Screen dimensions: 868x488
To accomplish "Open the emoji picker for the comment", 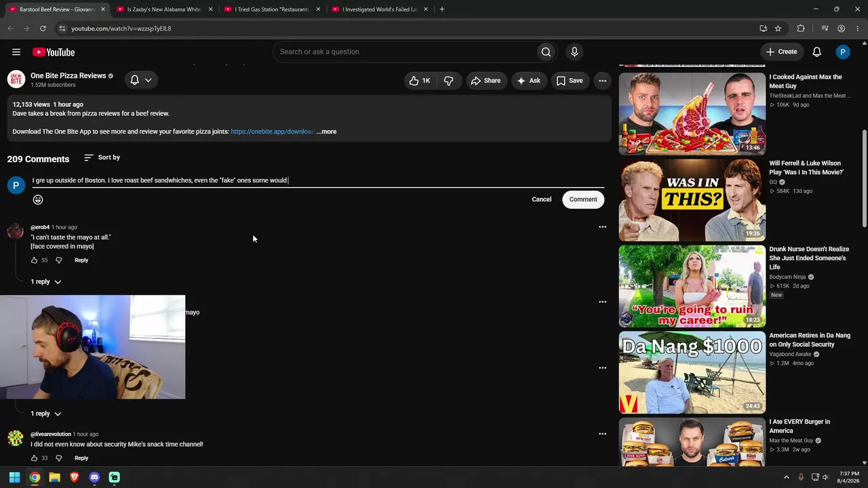I will (x=38, y=199).
